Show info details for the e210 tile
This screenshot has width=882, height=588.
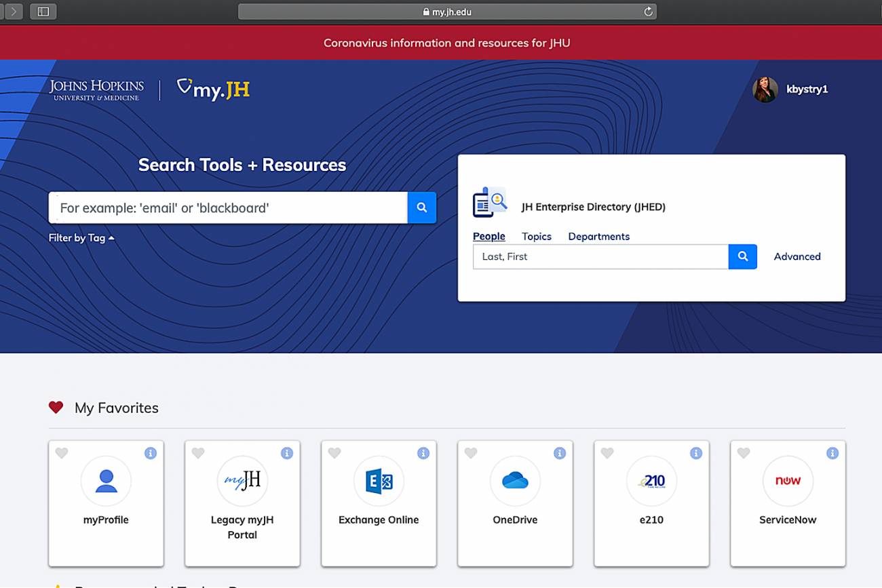coord(696,452)
